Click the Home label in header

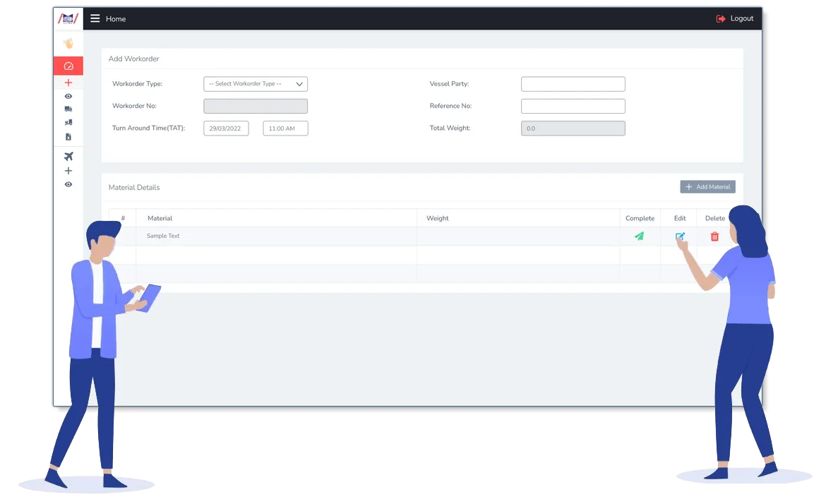click(x=116, y=19)
